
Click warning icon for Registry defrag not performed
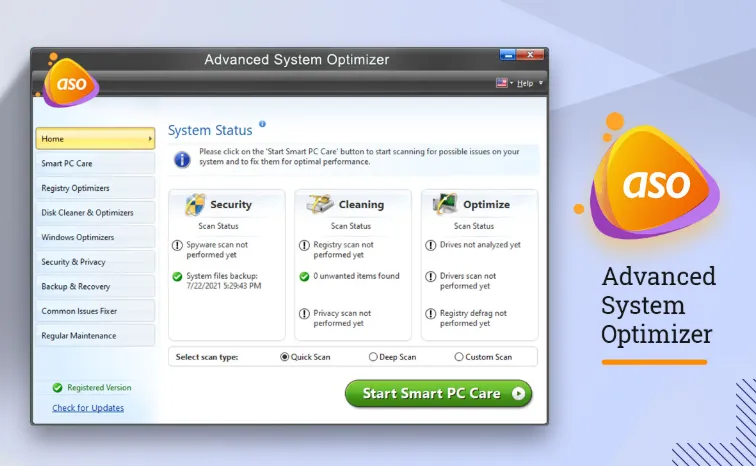(431, 314)
